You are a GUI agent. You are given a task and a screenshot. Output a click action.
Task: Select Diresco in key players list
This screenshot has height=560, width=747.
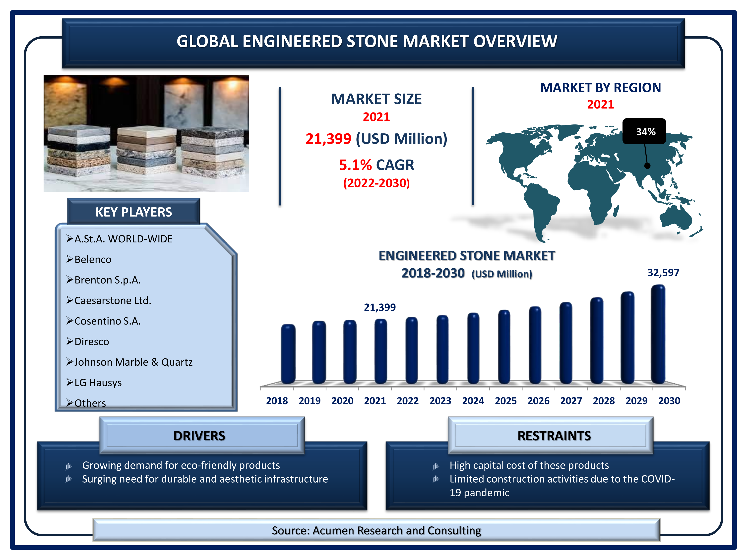click(x=87, y=342)
